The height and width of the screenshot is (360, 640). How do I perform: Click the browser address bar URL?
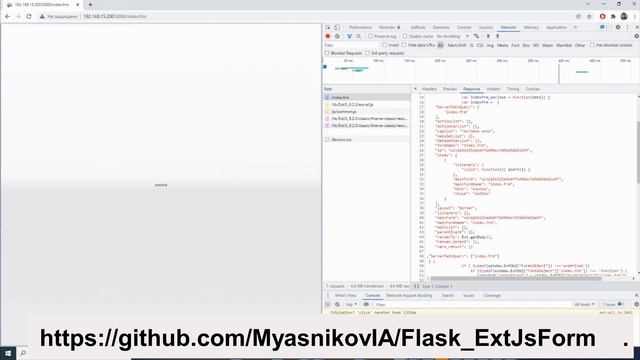tap(115, 16)
